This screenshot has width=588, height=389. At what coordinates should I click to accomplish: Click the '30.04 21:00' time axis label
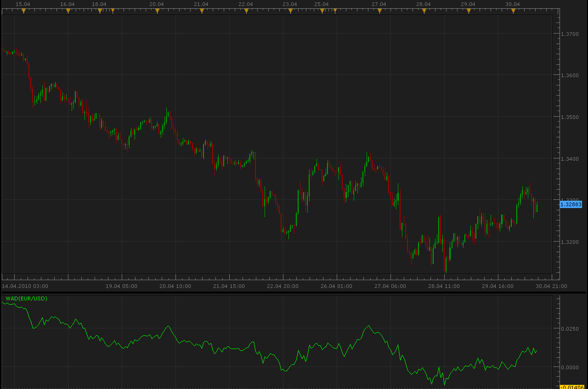(x=551, y=286)
